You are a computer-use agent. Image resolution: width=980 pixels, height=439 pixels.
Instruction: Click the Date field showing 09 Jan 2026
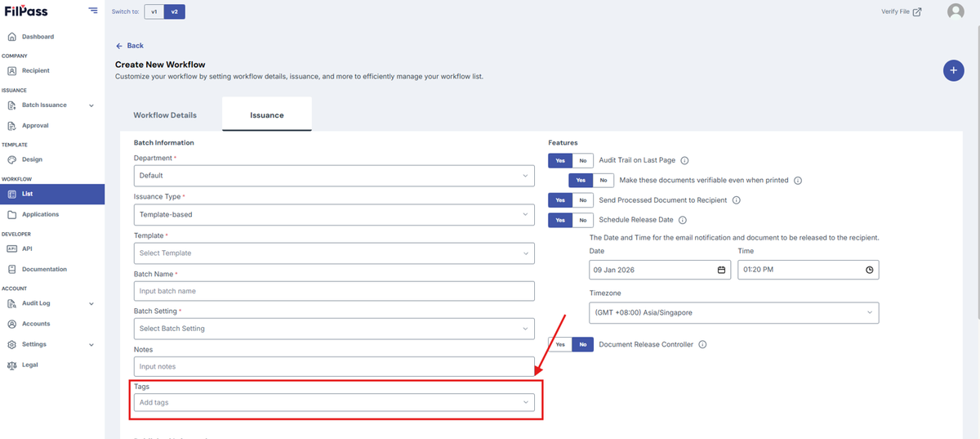pyautogui.click(x=660, y=270)
